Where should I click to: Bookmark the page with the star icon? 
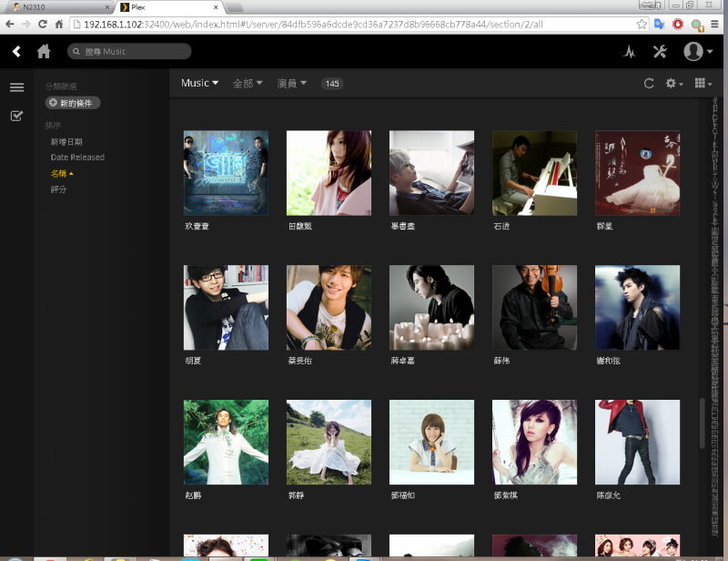point(641,23)
